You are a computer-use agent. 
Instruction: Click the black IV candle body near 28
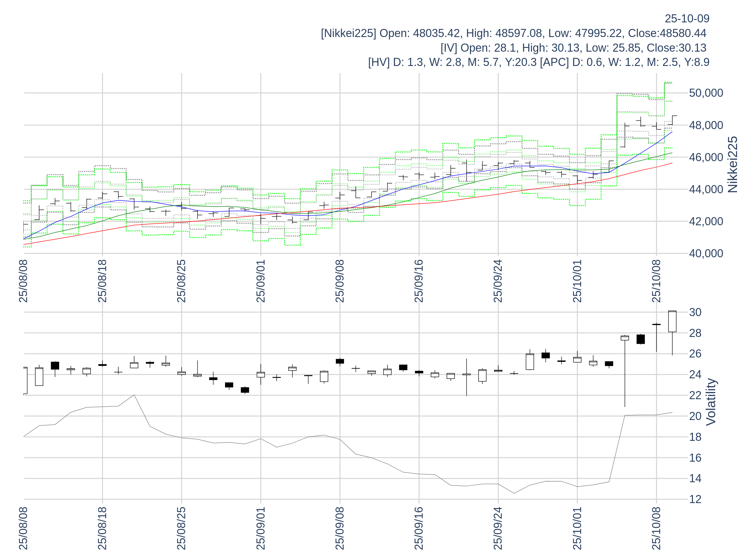point(641,339)
